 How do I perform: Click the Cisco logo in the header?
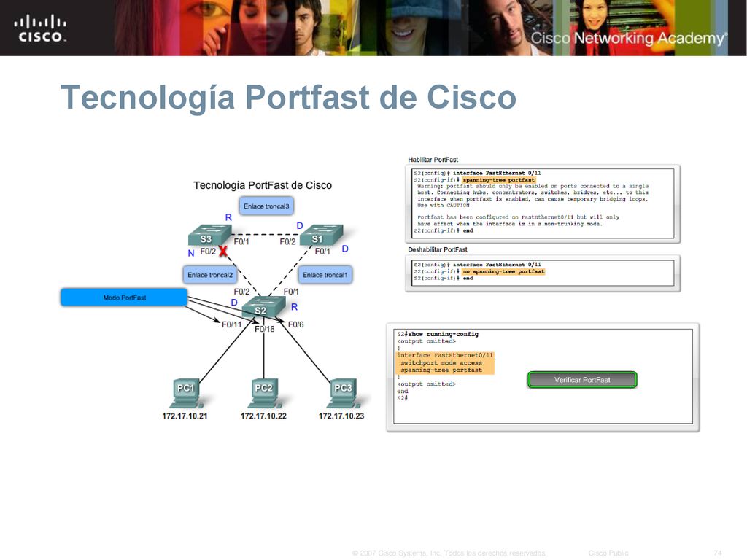coord(40,28)
